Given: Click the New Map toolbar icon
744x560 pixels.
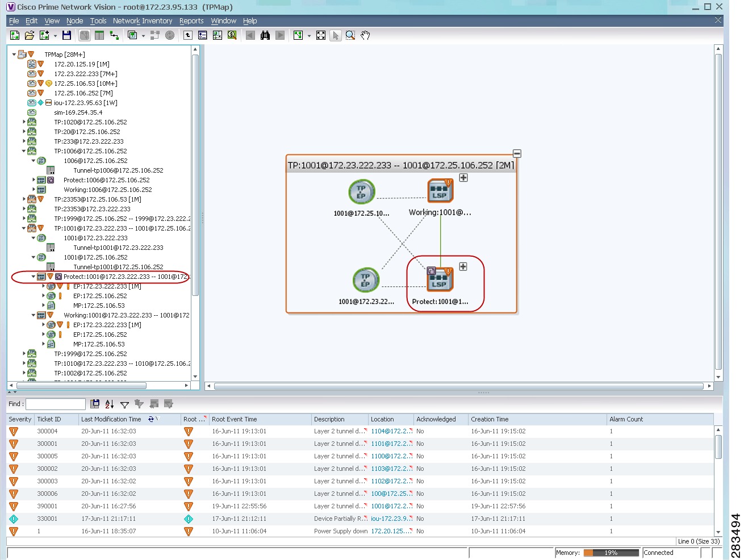Looking at the screenshot, I should click(15, 35).
